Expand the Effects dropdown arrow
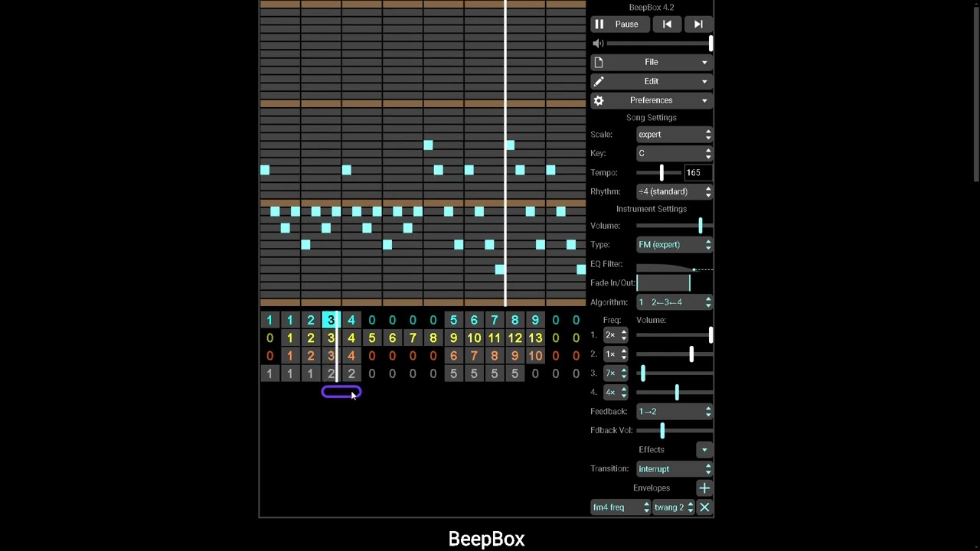The height and width of the screenshot is (551, 980). (x=704, y=450)
